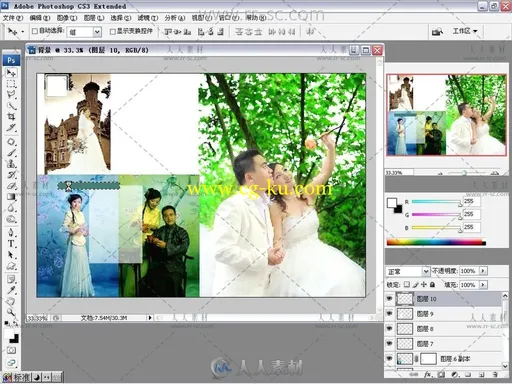Select the Notes tool

point(11,279)
